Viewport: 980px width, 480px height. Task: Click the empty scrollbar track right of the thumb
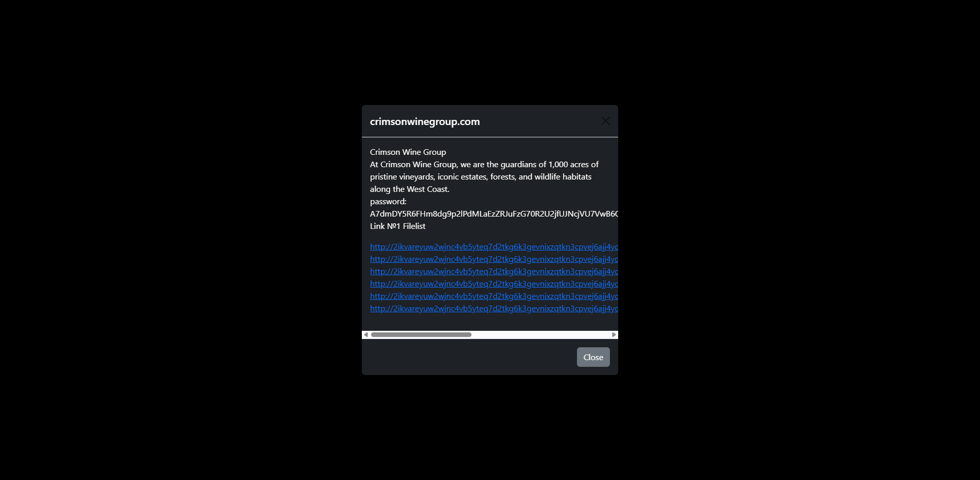[x=540, y=335]
